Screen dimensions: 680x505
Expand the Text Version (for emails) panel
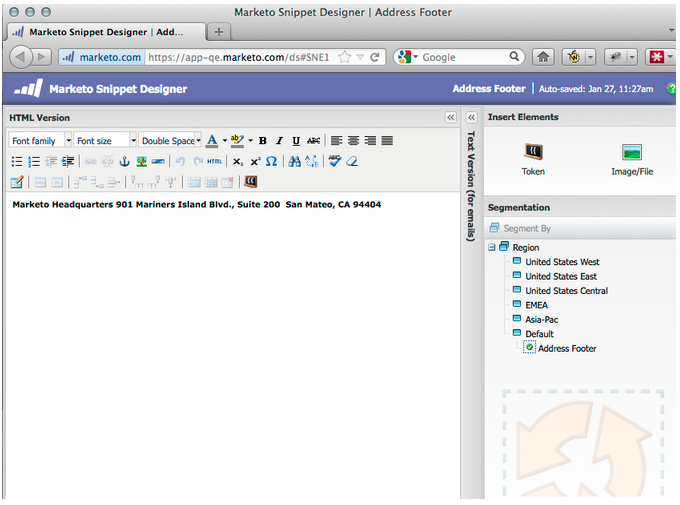click(x=471, y=118)
